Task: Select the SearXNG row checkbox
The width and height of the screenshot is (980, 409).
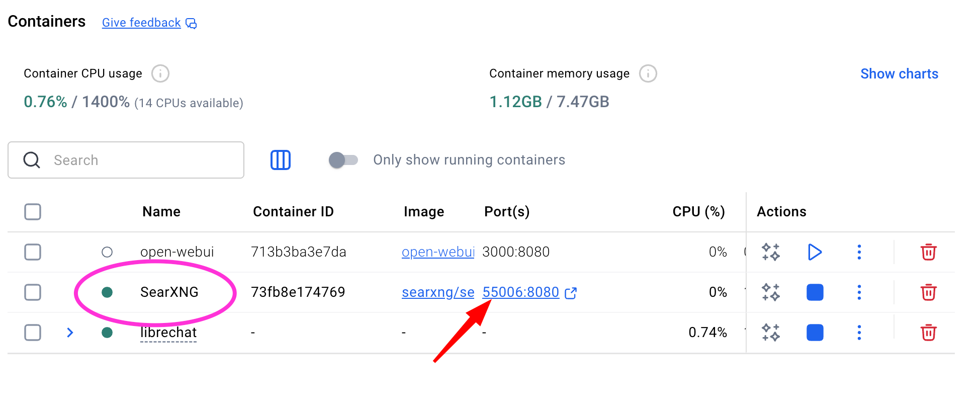Action: [33, 292]
